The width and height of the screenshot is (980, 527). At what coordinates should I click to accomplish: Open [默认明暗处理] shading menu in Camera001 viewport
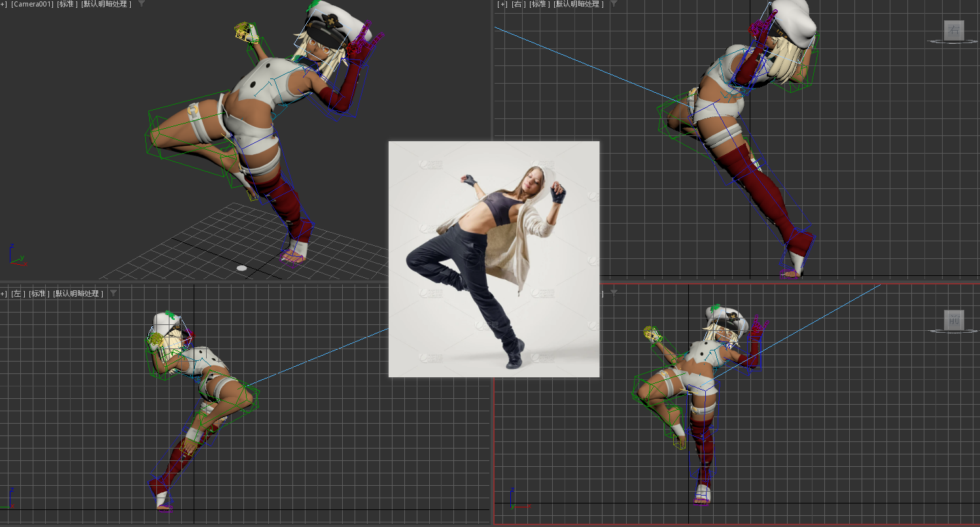click(x=107, y=4)
